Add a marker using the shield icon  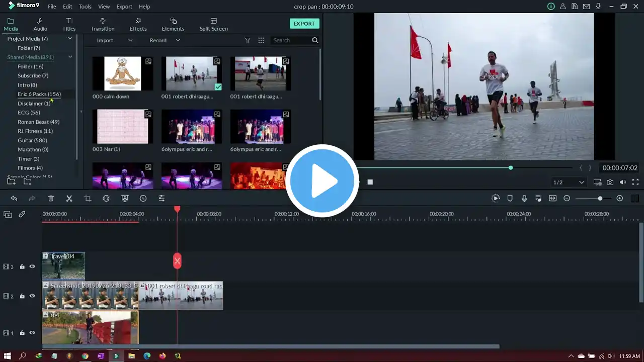pyautogui.click(x=510, y=199)
